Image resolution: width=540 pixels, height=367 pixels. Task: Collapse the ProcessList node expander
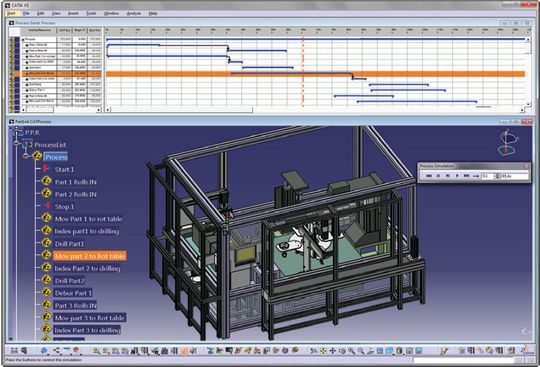pos(17,143)
